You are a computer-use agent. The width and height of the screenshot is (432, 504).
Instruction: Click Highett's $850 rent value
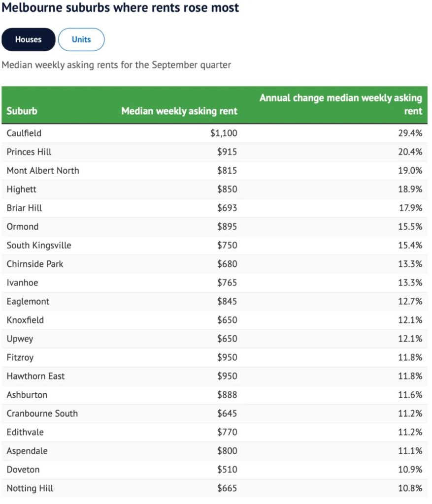[x=227, y=189]
